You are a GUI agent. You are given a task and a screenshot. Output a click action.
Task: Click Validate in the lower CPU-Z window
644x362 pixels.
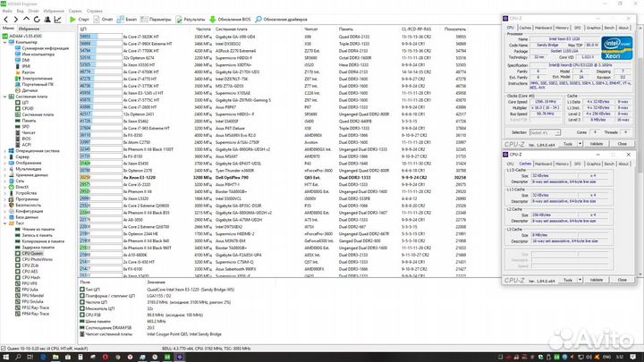point(597,280)
